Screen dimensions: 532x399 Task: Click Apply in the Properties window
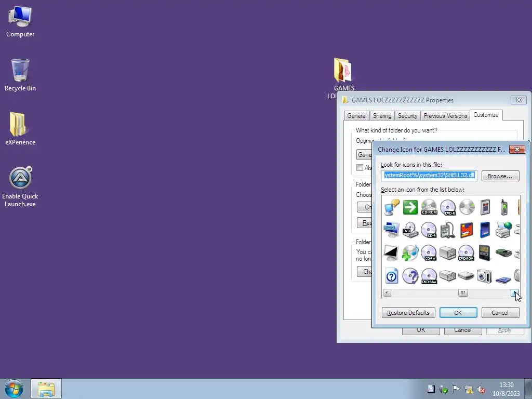[505, 331]
